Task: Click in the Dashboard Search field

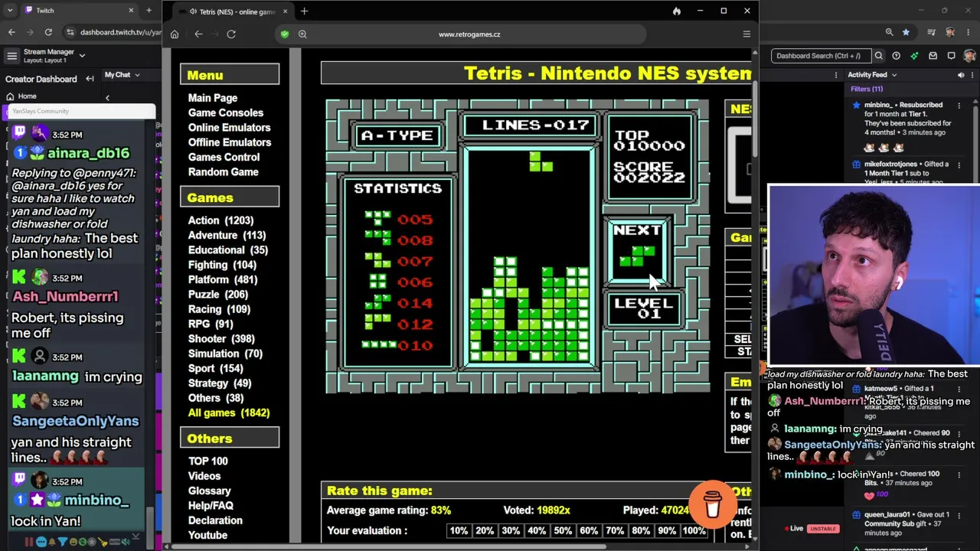Action: point(820,56)
